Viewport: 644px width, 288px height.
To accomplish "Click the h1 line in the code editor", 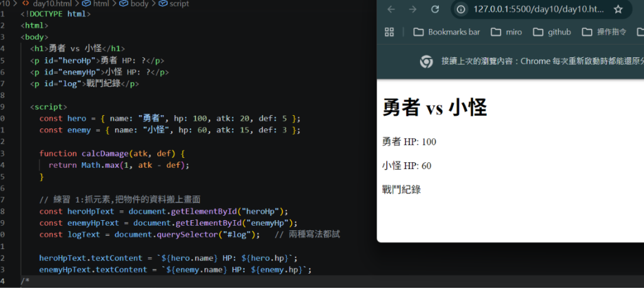I will tap(77, 48).
